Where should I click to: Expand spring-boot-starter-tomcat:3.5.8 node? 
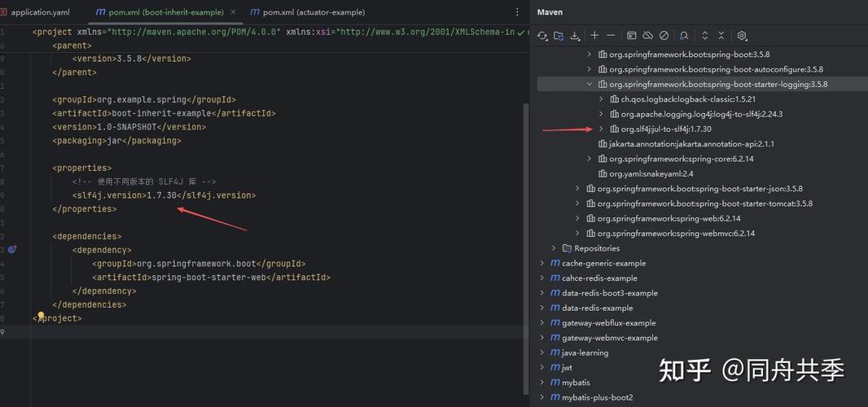pyautogui.click(x=578, y=203)
